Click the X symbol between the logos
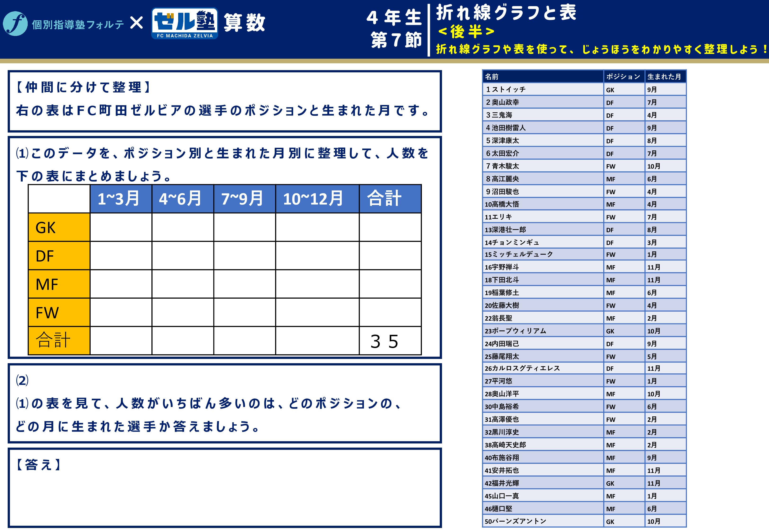 (136, 23)
